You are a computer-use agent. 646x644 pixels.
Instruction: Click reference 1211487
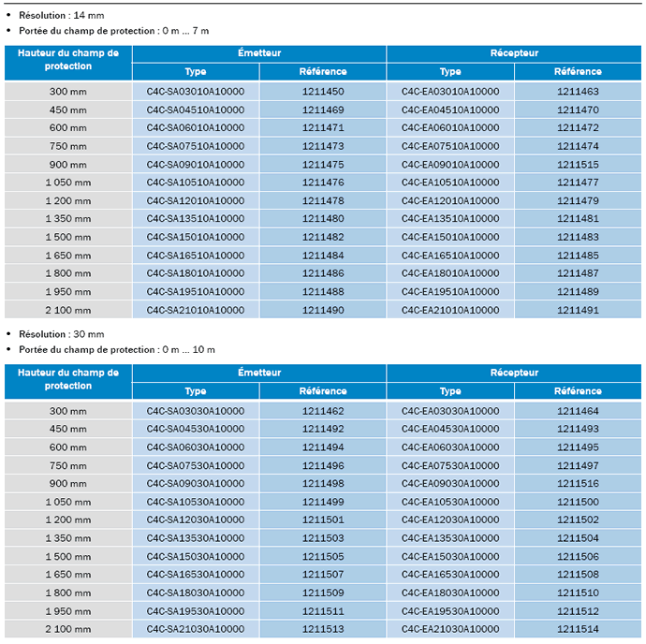[578, 273]
